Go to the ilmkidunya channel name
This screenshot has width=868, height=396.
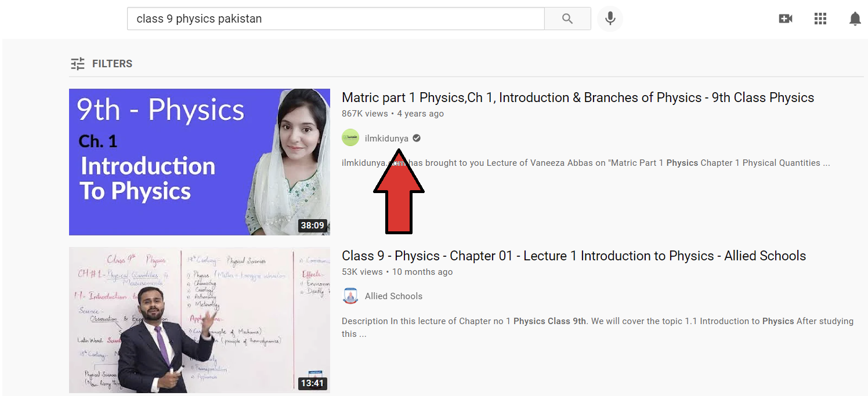tap(386, 139)
